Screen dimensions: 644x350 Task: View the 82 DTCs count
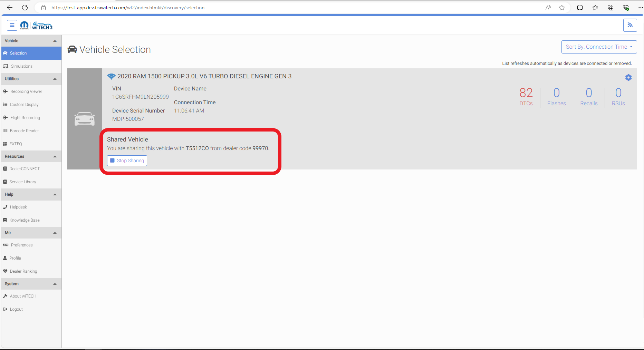[x=526, y=97]
